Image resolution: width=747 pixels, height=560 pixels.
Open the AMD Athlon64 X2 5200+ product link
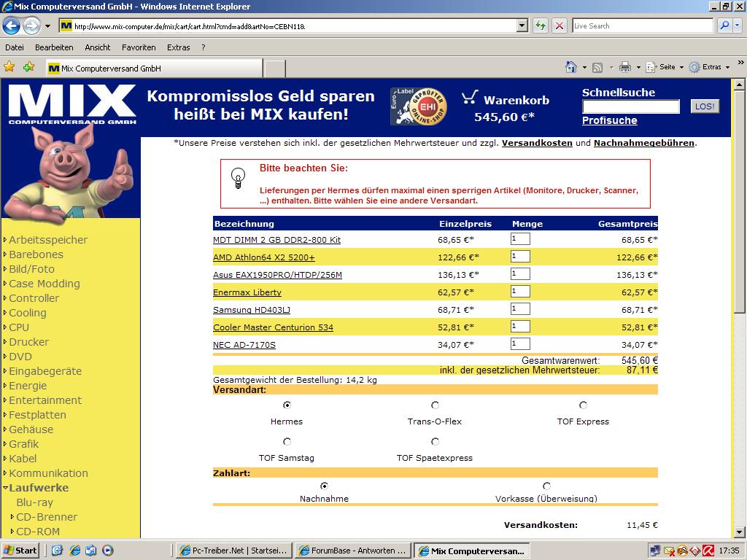pos(264,257)
